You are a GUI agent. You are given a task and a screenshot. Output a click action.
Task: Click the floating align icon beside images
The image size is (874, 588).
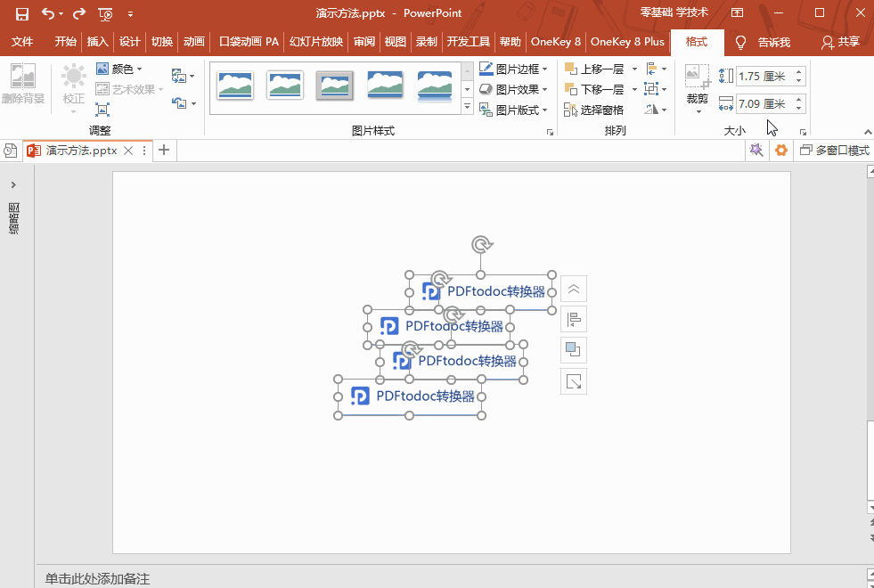click(x=574, y=320)
